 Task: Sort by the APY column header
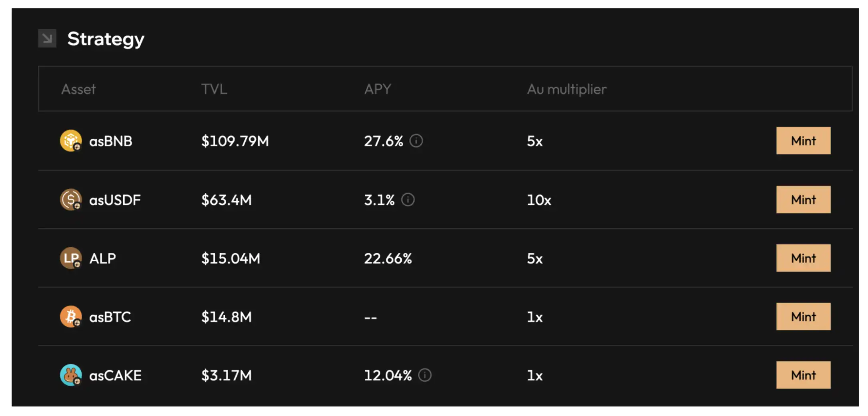pyautogui.click(x=378, y=89)
